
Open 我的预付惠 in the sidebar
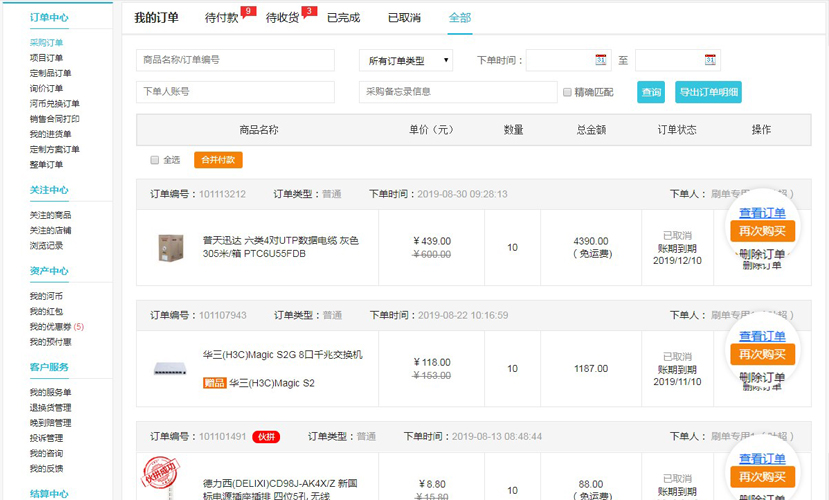tap(50, 342)
